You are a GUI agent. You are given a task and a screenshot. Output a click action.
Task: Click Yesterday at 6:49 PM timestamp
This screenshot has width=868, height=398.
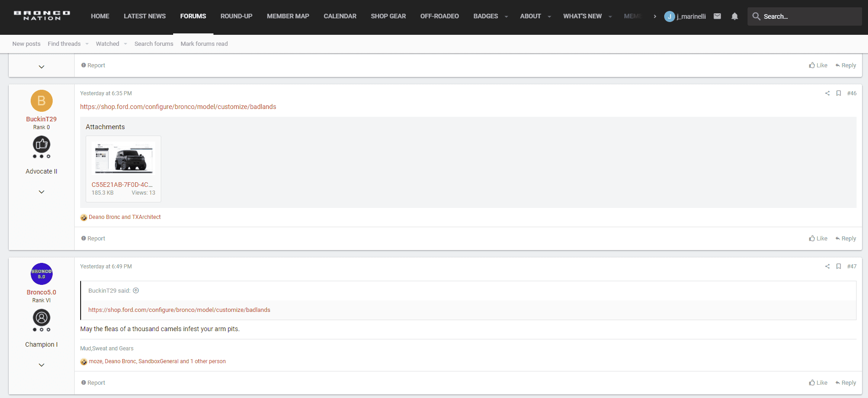pyautogui.click(x=106, y=267)
